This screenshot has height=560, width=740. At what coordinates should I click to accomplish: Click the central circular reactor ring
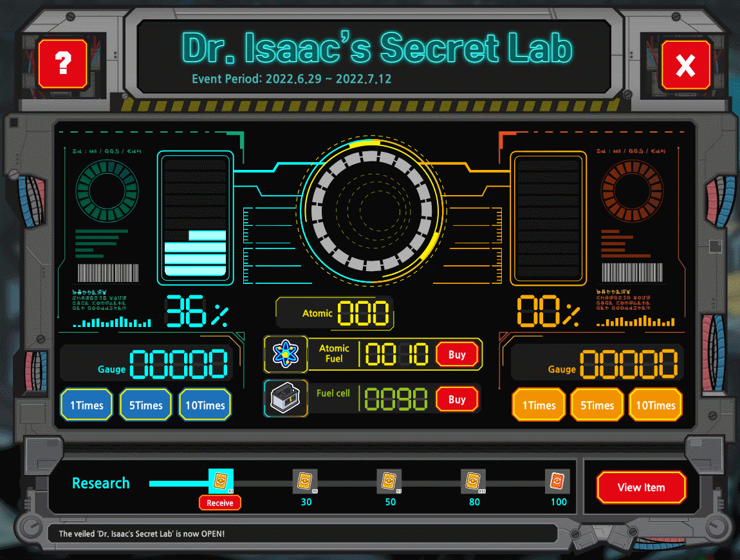click(371, 210)
